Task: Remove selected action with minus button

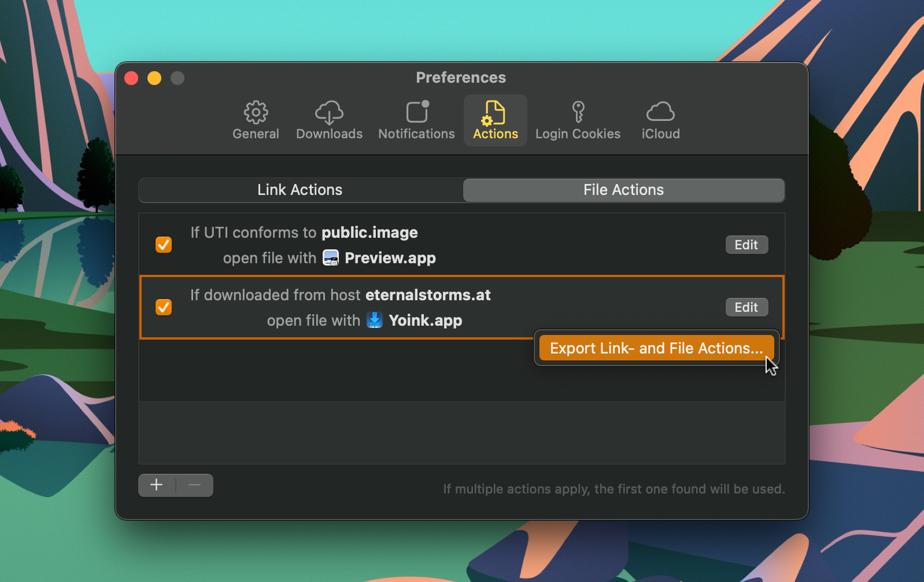Action: (195, 485)
